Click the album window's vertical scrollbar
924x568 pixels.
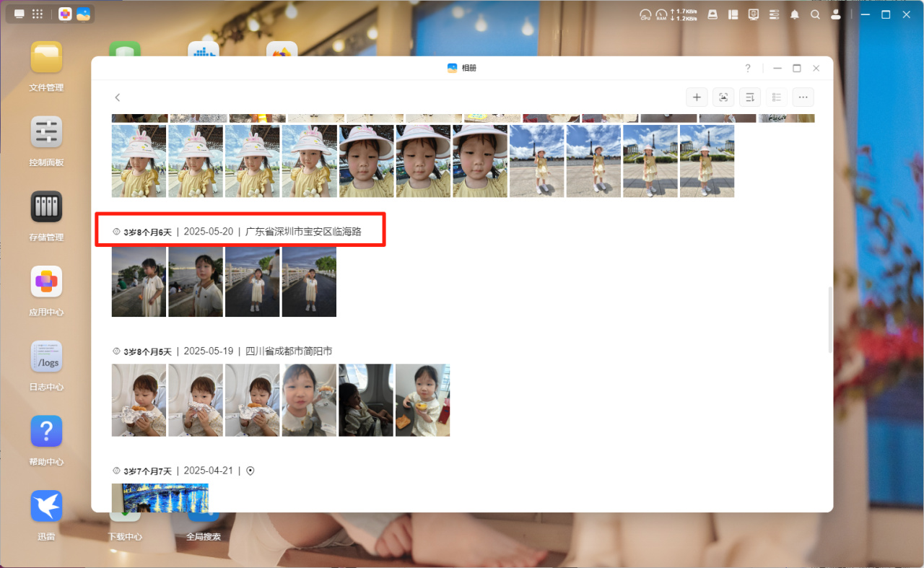pos(829,320)
